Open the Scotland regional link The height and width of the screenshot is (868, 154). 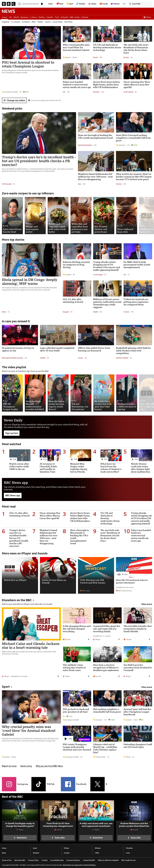click(26, 22)
